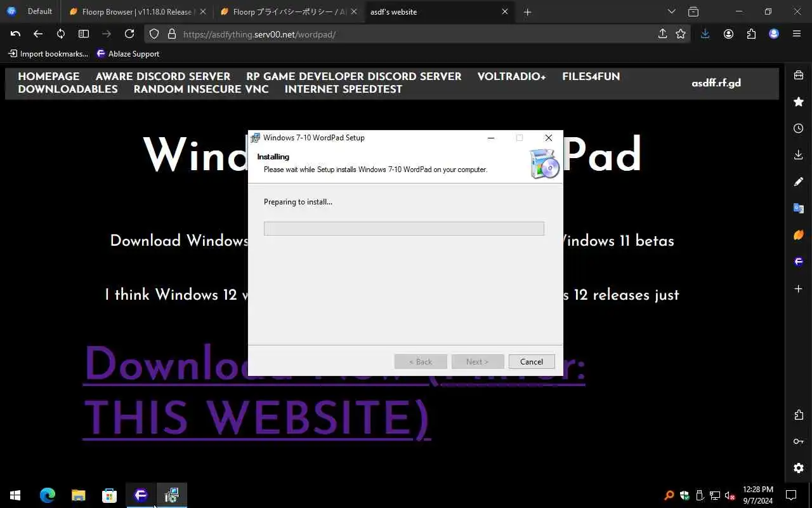Bookmark this page with the star icon
The width and height of the screenshot is (812, 508).
pyautogui.click(x=681, y=34)
